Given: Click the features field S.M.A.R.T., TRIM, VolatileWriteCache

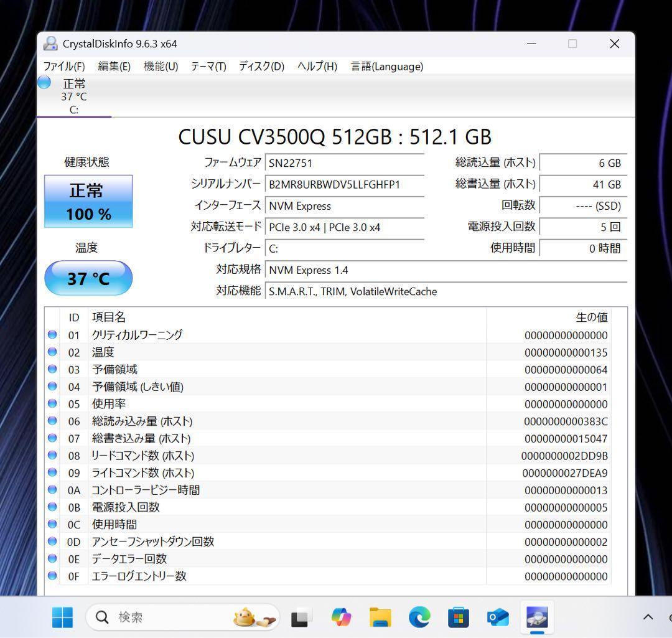Looking at the screenshot, I should click(446, 291).
